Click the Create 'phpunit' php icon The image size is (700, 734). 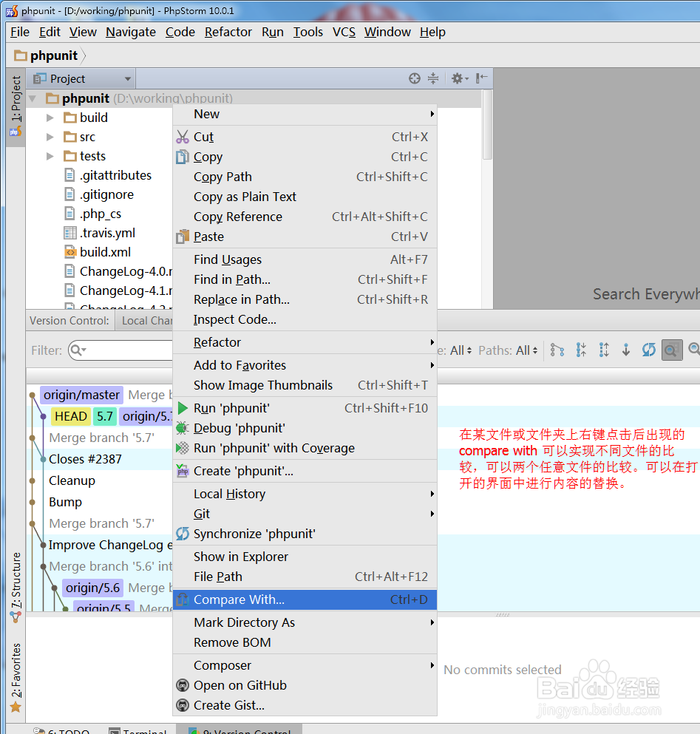[x=183, y=471]
